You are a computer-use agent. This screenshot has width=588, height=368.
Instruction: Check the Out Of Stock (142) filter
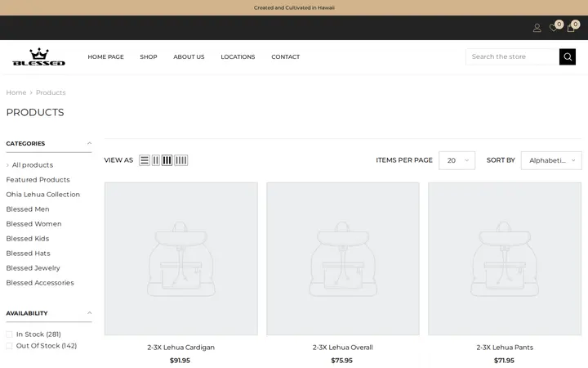(x=9, y=346)
